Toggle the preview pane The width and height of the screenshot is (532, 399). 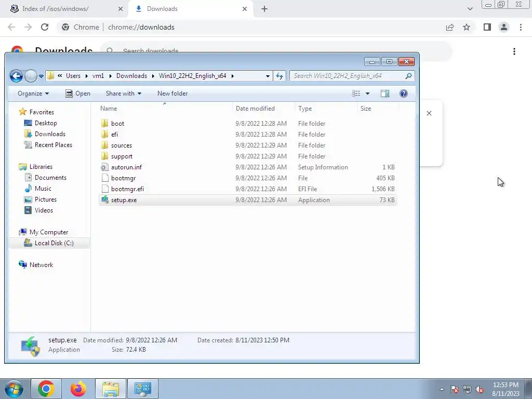385,94
